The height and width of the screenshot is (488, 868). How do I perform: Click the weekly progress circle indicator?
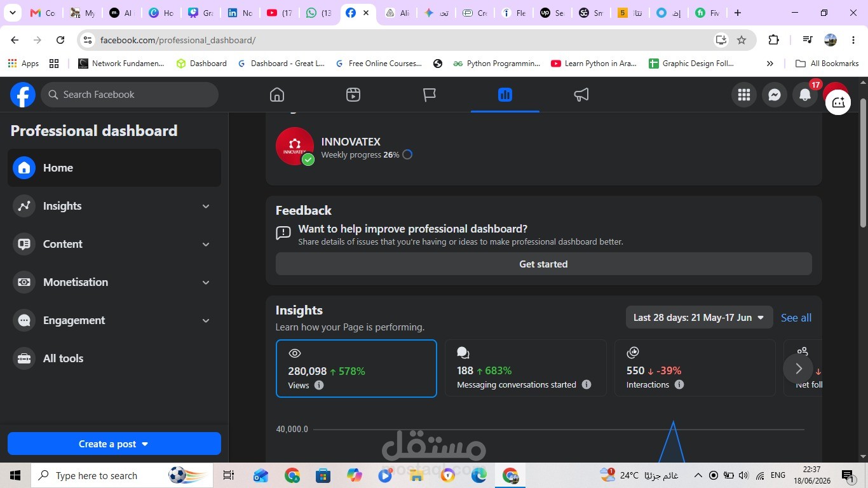407,154
